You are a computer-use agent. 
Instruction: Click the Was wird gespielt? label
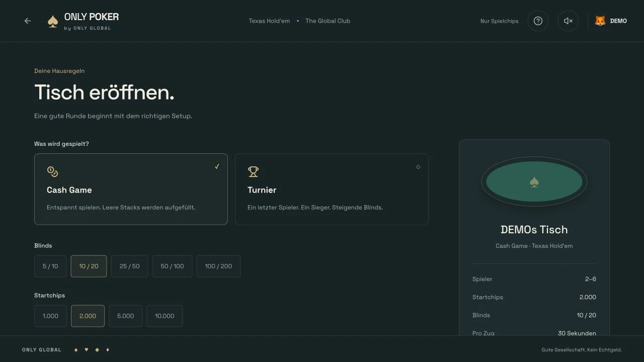(x=61, y=144)
